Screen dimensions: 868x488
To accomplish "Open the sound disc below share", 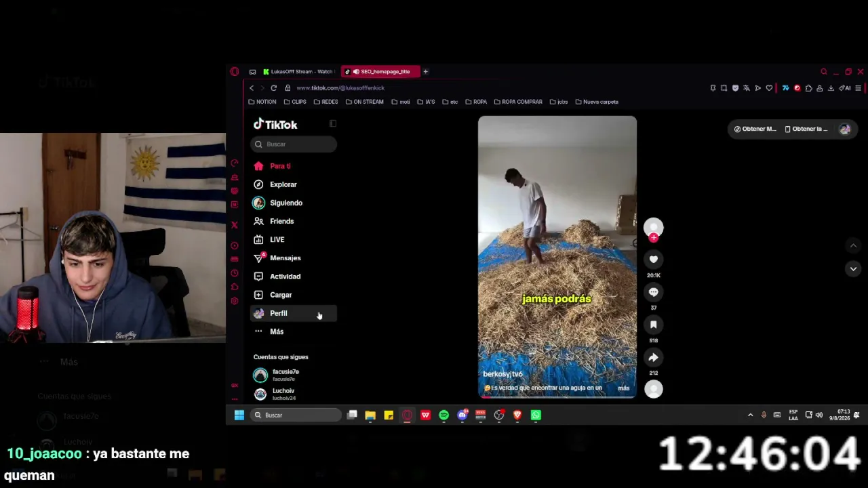I will (654, 388).
